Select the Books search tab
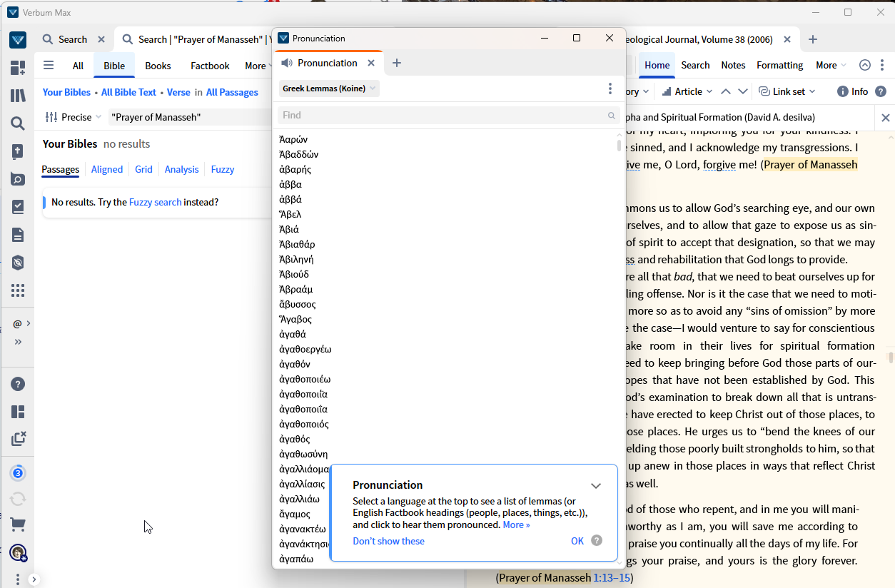 pyautogui.click(x=158, y=66)
